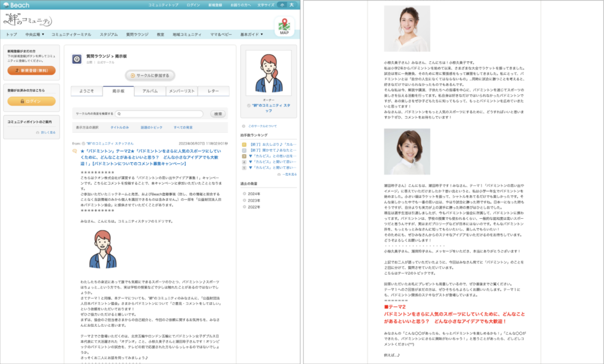This screenshot has width=604, height=364.
Task: Set font size to 大
Action: pyautogui.click(x=291, y=5)
